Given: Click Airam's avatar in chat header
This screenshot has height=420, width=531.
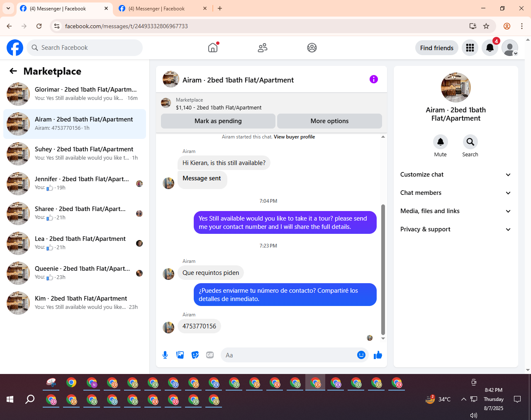Looking at the screenshot, I should [171, 79].
